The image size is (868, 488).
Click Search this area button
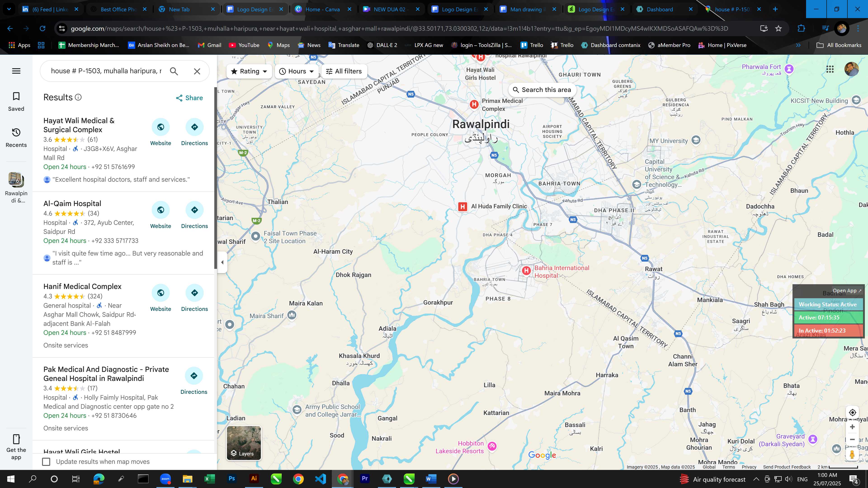coord(542,90)
